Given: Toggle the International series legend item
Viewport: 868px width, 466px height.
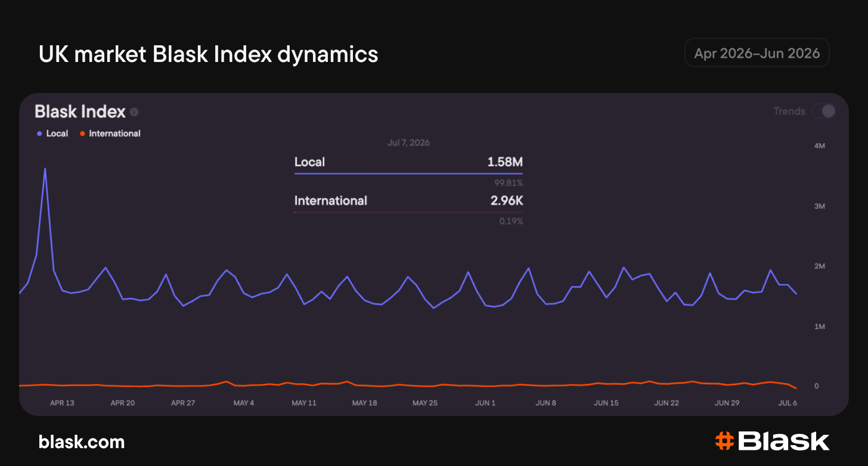Looking at the screenshot, I should coord(110,133).
